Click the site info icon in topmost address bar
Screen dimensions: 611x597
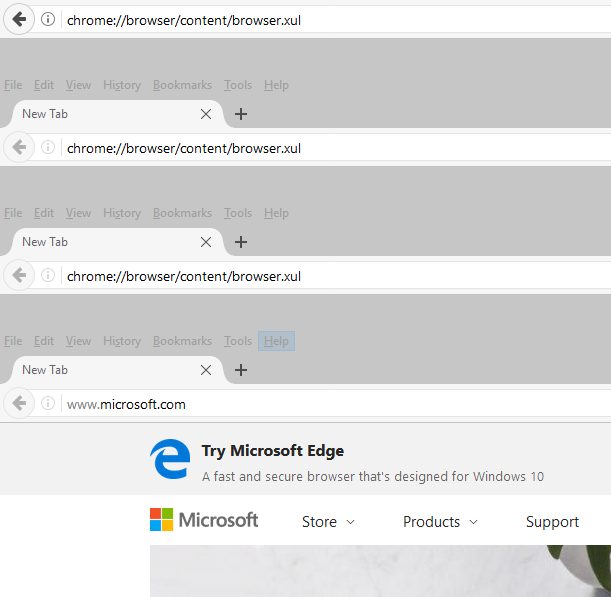pos(48,19)
